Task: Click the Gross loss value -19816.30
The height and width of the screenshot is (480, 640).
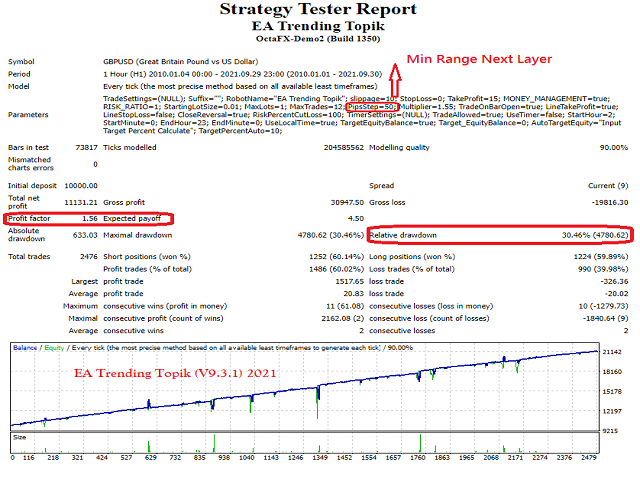Action: (610, 202)
